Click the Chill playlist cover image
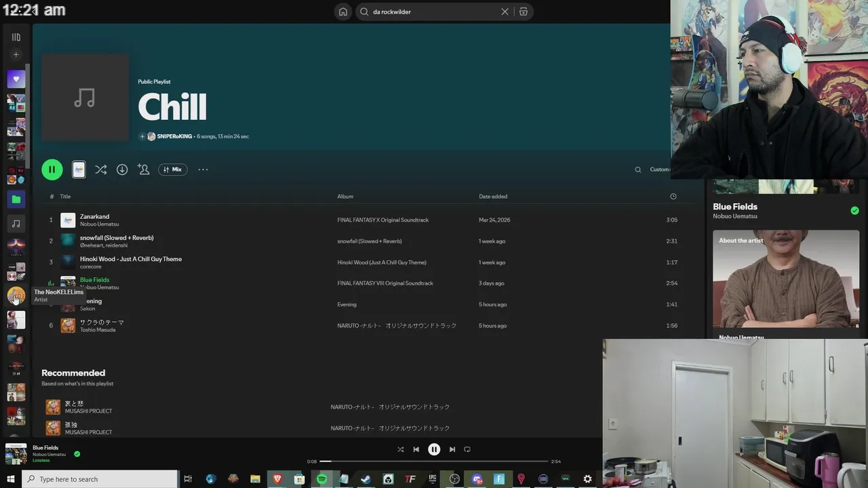868x488 pixels. [85, 98]
